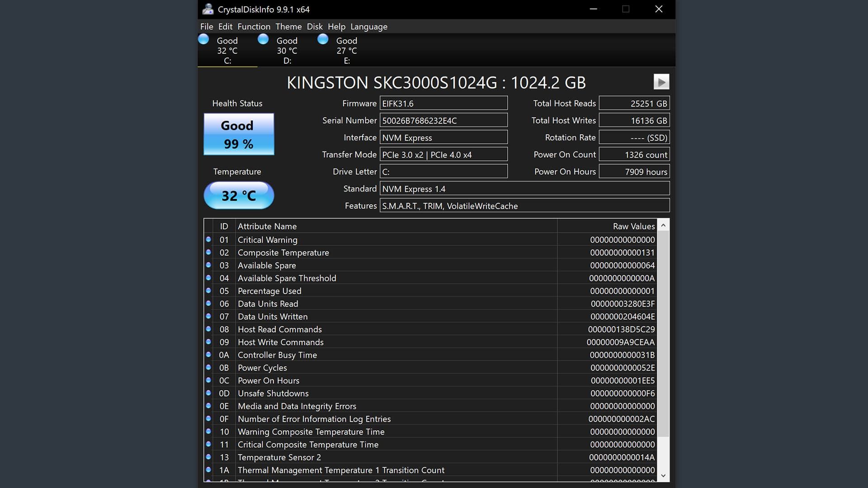
Task: Click the status dot for Available Spare Threshold
Action: (x=208, y=278)
